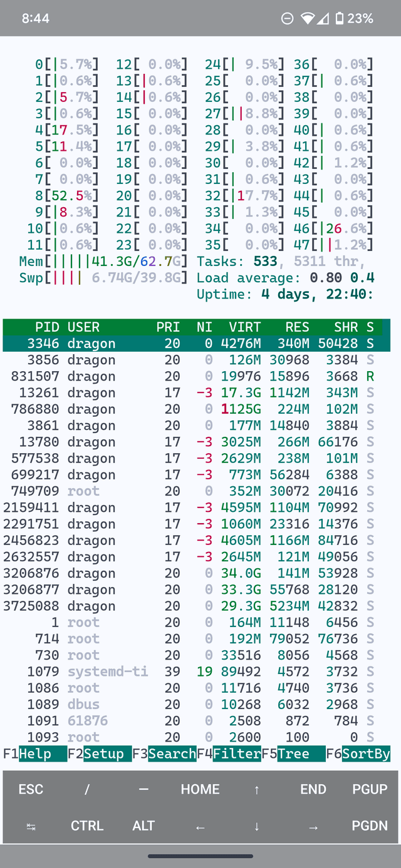
Task: Select process row with PID 2159411
Action: pyautogui.click(x=197, y=508)
